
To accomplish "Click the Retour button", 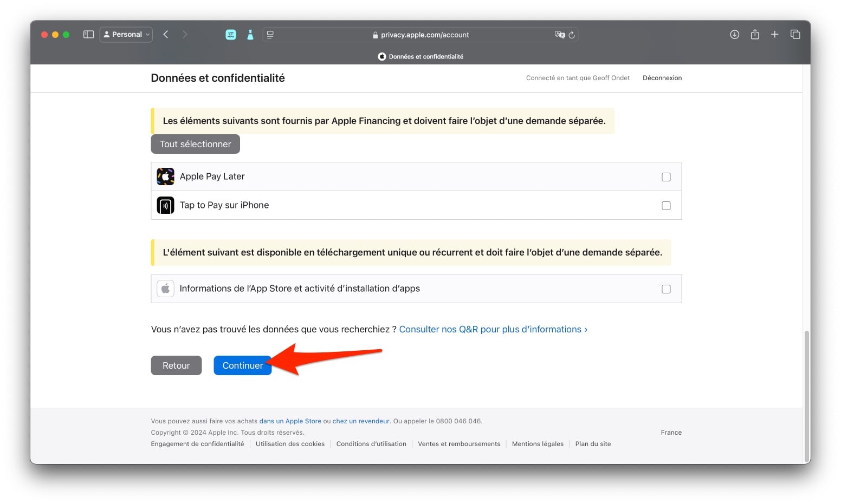I will (176, 365).
